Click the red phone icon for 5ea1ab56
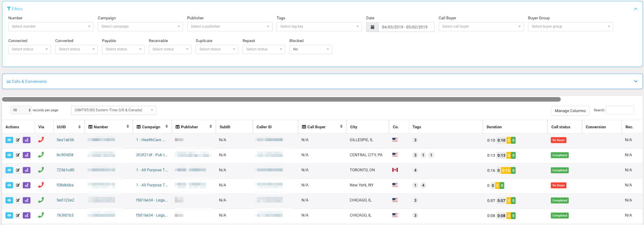644x225 pixels. click(x=41, y=139)
